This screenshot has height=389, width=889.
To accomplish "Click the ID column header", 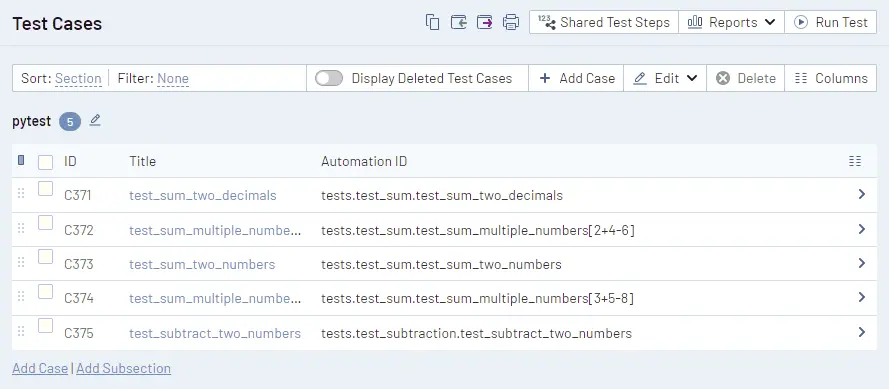I will (70, 162).
